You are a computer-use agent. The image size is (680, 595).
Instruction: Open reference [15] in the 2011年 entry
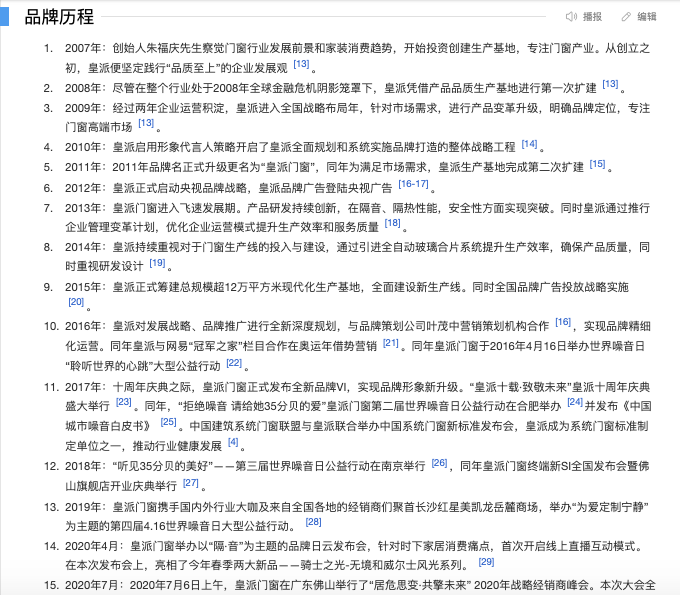coord(597,164)
